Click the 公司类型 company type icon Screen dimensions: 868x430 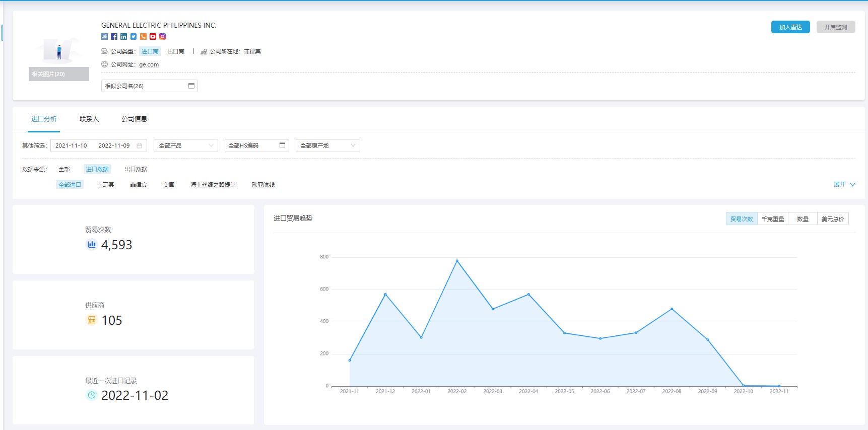click(104, 51)
